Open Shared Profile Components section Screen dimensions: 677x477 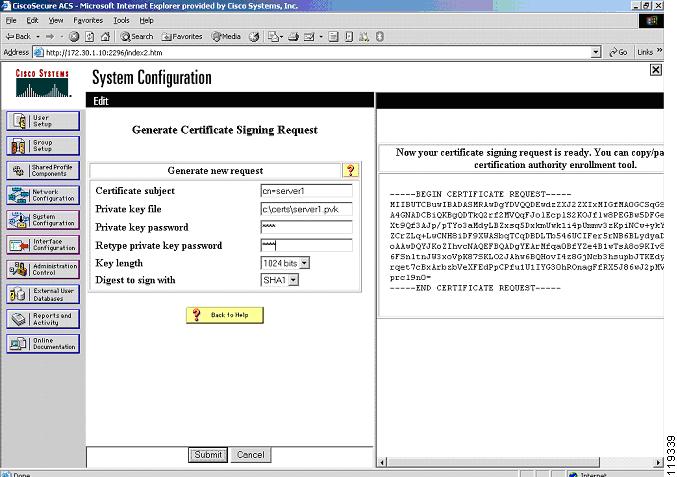point(43,171)
